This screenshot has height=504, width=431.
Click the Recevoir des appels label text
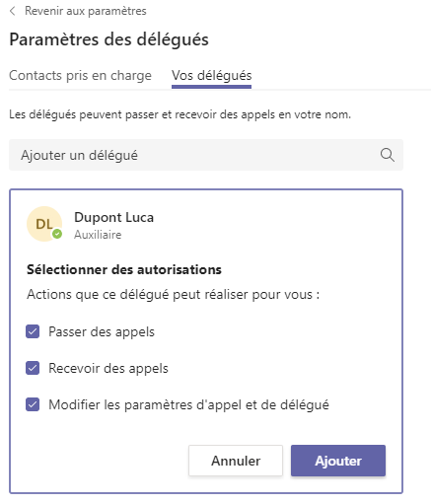tap(108, 368)
